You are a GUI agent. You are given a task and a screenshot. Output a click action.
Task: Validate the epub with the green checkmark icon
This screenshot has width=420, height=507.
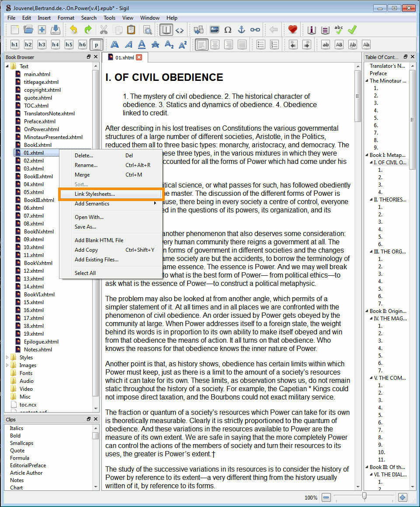click(x=352, y=30)
